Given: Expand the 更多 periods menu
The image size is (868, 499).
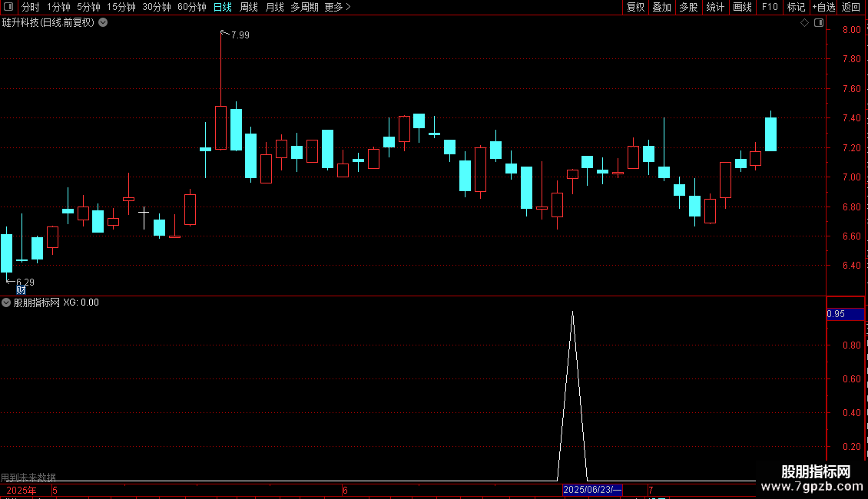Looking at the screenshot, I should point(338,7).
